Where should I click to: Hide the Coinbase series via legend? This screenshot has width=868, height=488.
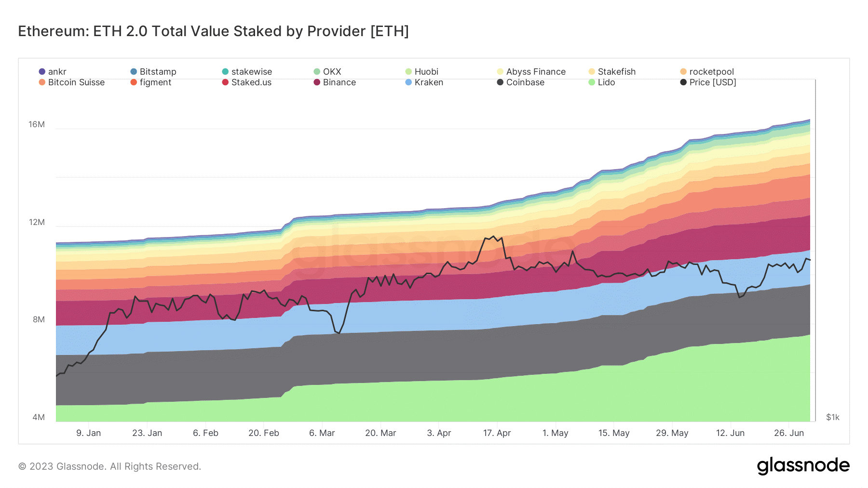point(521,82)
